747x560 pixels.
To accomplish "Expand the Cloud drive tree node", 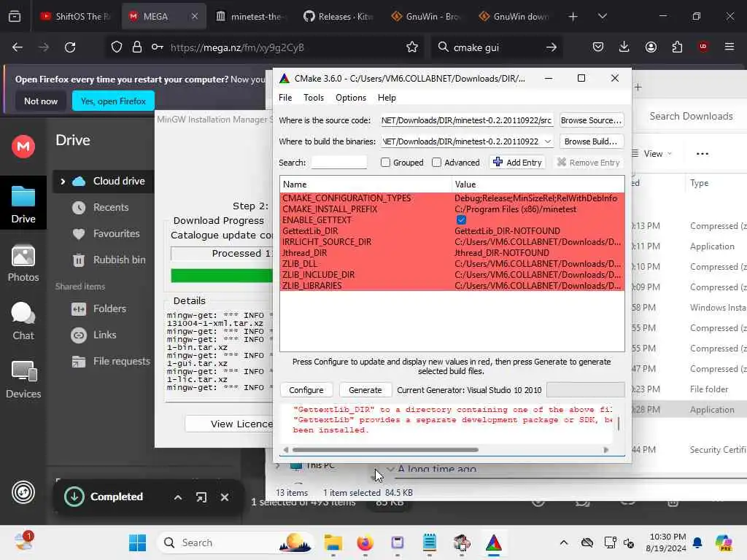I will pyautogui.click(x=63, y=182).
